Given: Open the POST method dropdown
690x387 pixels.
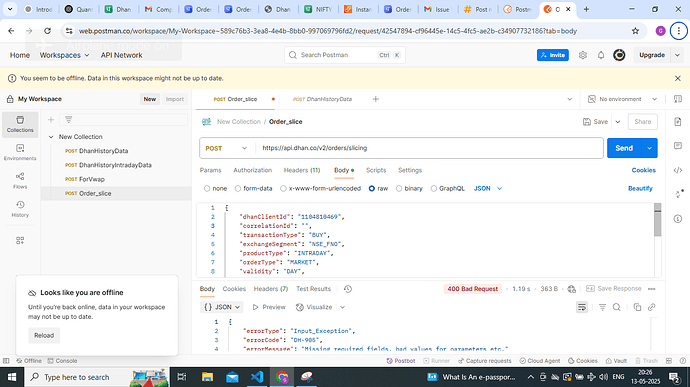Looking at the screenshot, I should 226,148.
